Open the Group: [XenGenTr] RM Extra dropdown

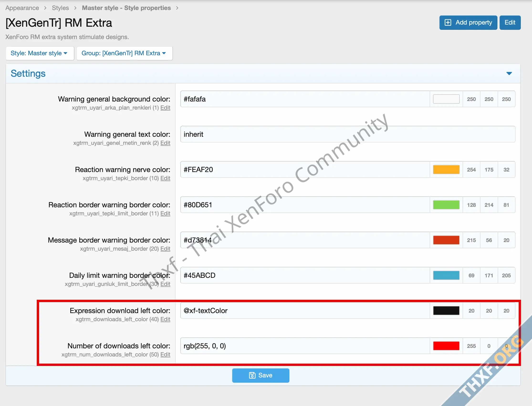[124, 53]
